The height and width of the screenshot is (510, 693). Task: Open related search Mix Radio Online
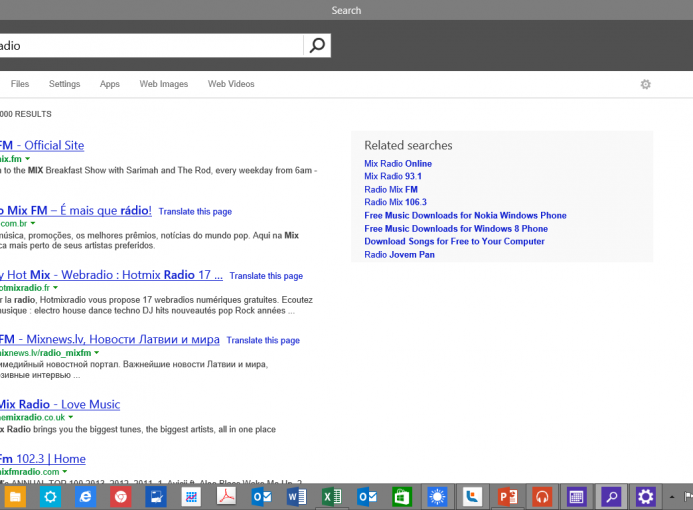398,163
